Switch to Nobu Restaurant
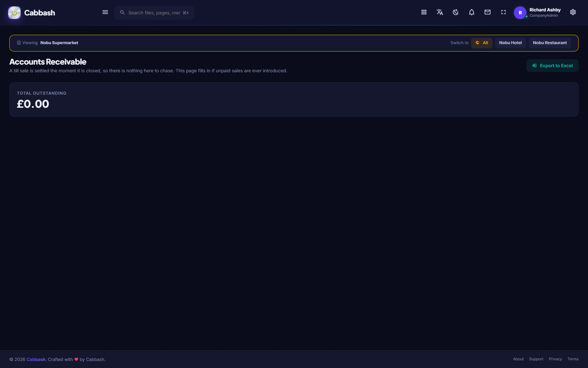Viewport: 588px width, 368px height. click(550, 43)
